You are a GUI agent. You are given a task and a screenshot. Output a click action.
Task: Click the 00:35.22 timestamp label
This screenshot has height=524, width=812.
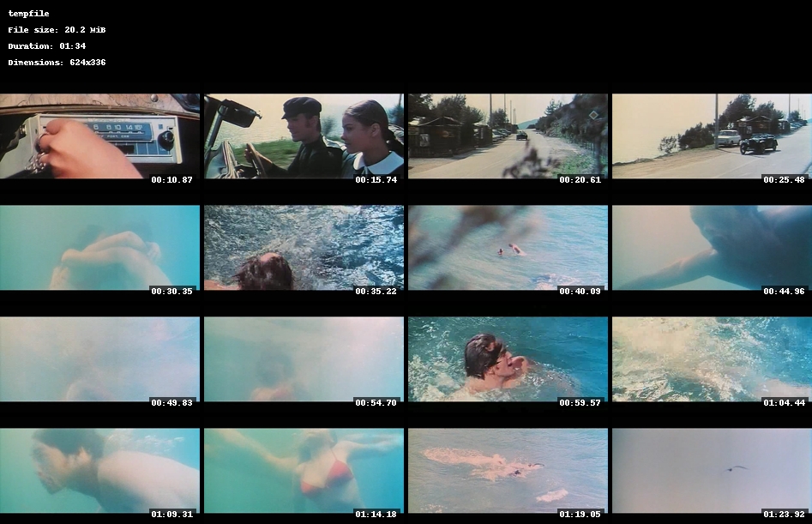pos(376,291)
